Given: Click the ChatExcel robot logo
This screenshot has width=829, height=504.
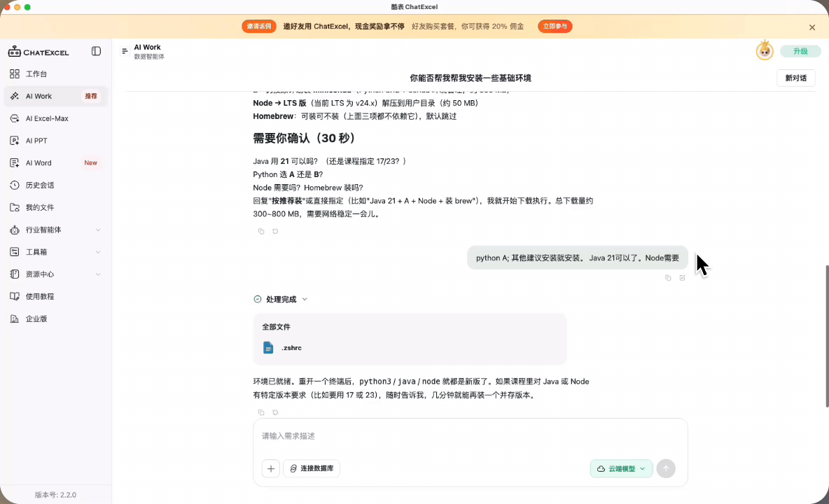Looking at the screenshot, I should [14, 51].
